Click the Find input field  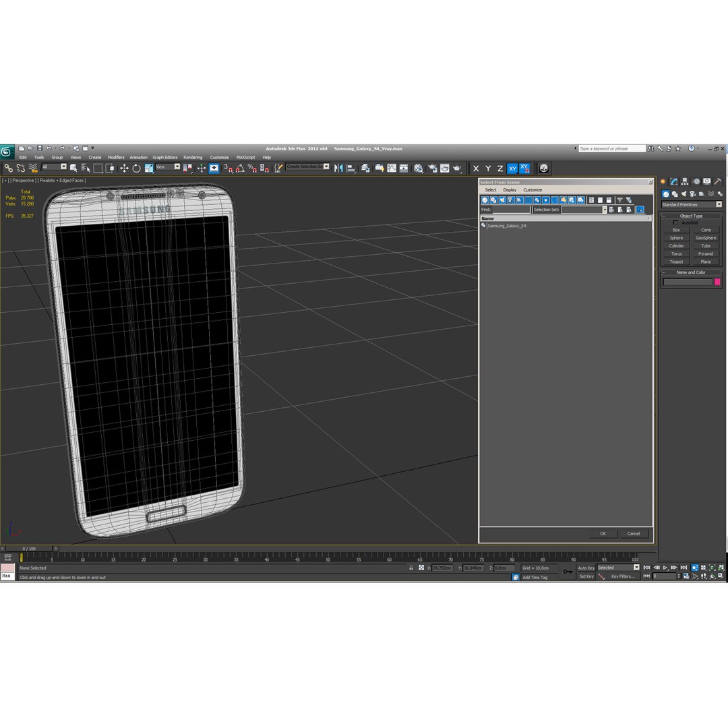[x=511, y=210]
